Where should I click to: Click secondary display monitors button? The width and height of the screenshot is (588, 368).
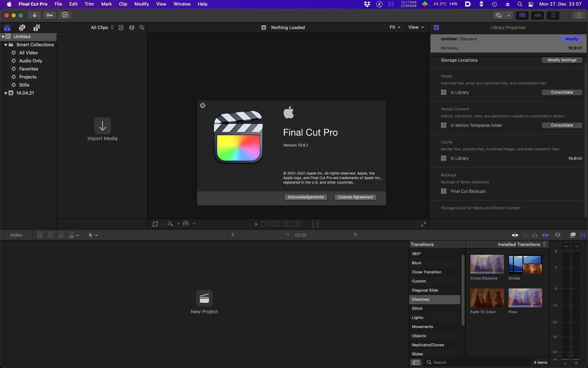498,15
